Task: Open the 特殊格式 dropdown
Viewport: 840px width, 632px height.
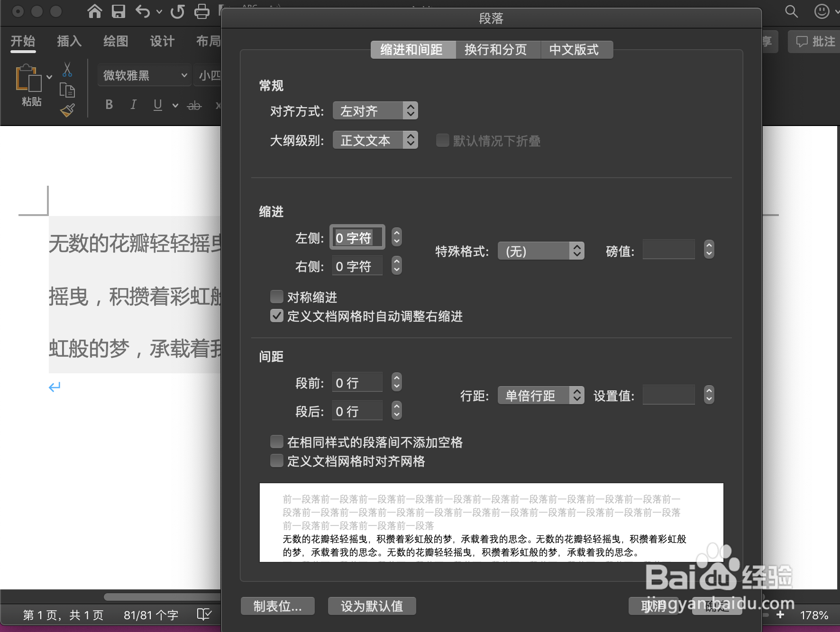Action: coord(540,251)
